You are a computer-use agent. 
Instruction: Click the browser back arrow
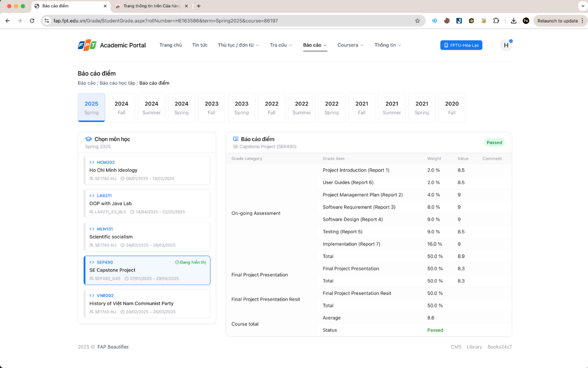point(7,21)
